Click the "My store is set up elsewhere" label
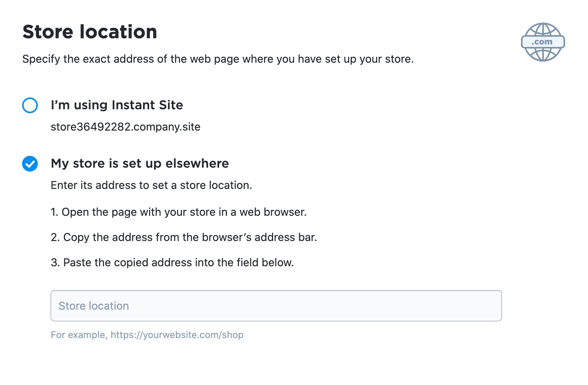This screenshot has width=588, height=385. coord(140,164)
